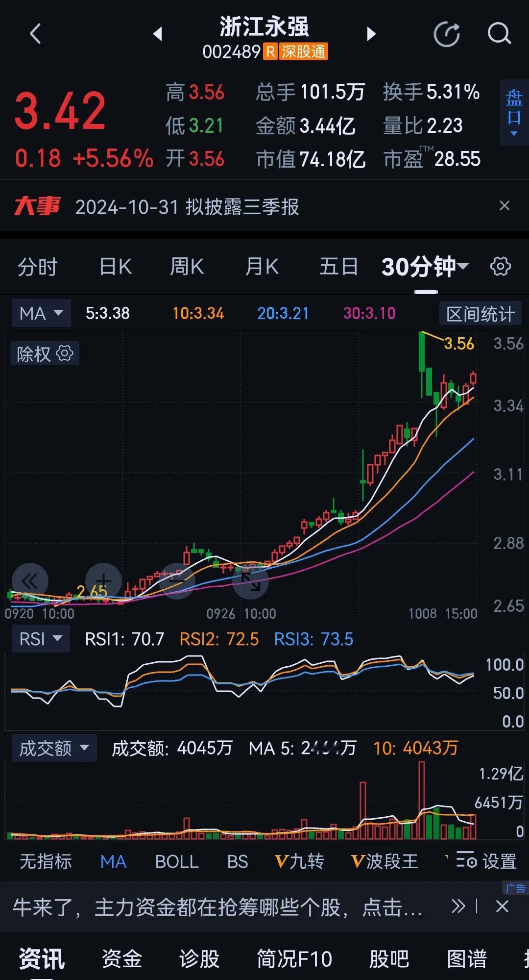Go to previous stock with left triangle
The width and height of the screenshot is (529, 980).
coord(157,34)
